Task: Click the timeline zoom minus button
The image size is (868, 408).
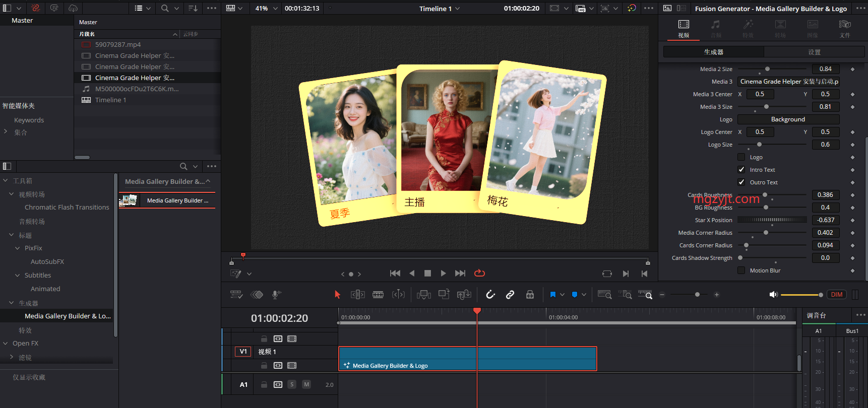Action: click(662, 295)
